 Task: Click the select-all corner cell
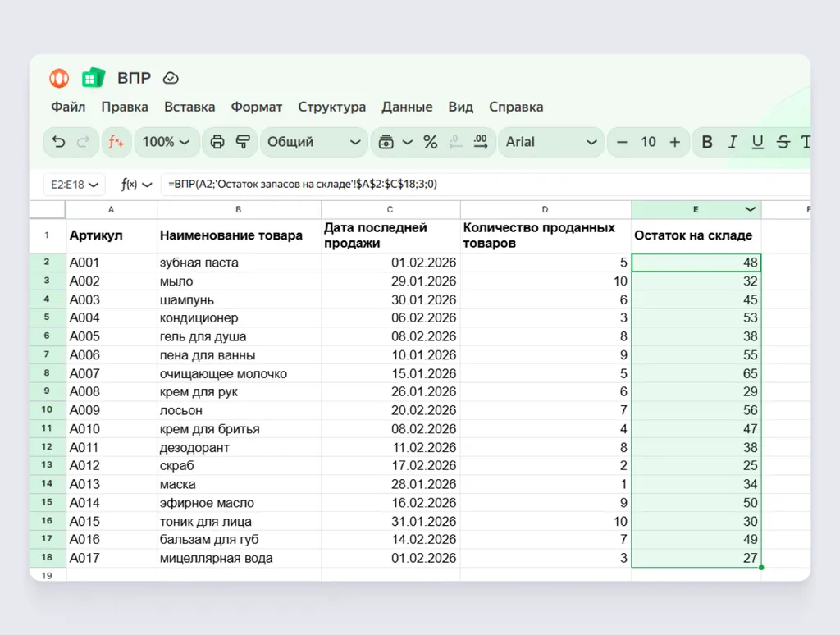point(47,209)
